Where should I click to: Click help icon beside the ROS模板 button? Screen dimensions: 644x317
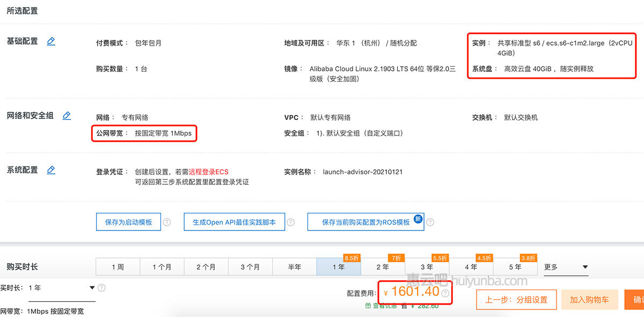point(430,222)
